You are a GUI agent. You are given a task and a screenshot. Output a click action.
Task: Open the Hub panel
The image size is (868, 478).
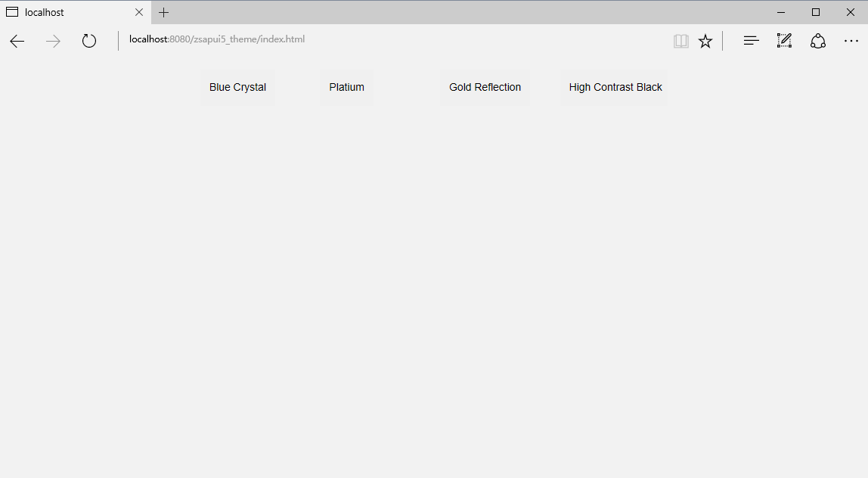[x=751, y=41]
